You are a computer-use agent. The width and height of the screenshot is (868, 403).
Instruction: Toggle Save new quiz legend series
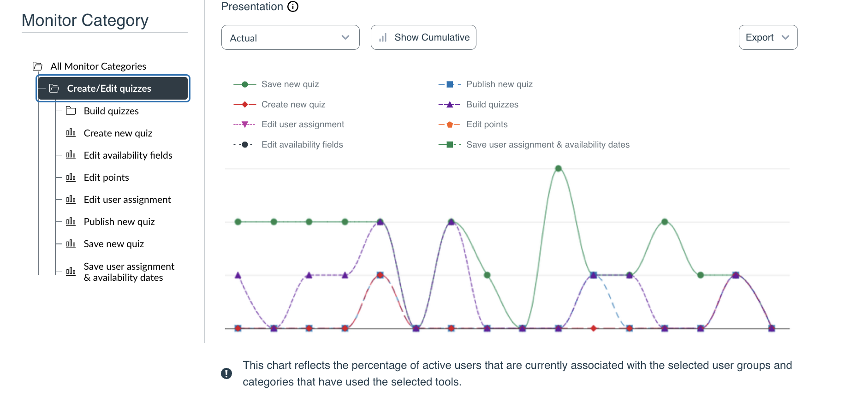pyautogui.click(x=290, y=84)
